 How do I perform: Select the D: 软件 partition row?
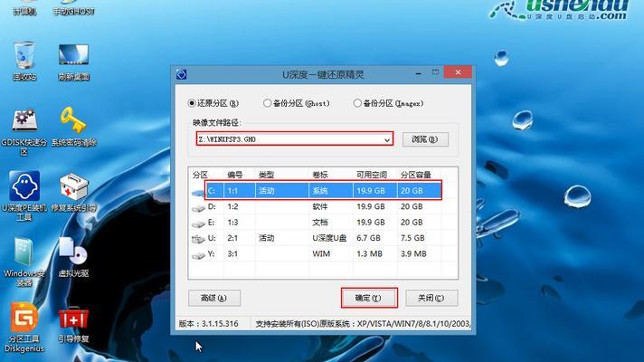tap(317, 207)
